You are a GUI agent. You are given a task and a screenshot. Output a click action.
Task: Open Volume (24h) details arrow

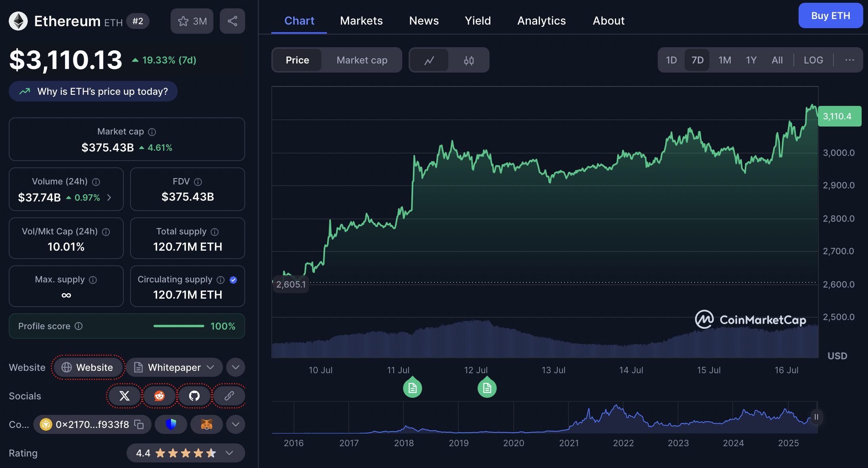[109, 198]
